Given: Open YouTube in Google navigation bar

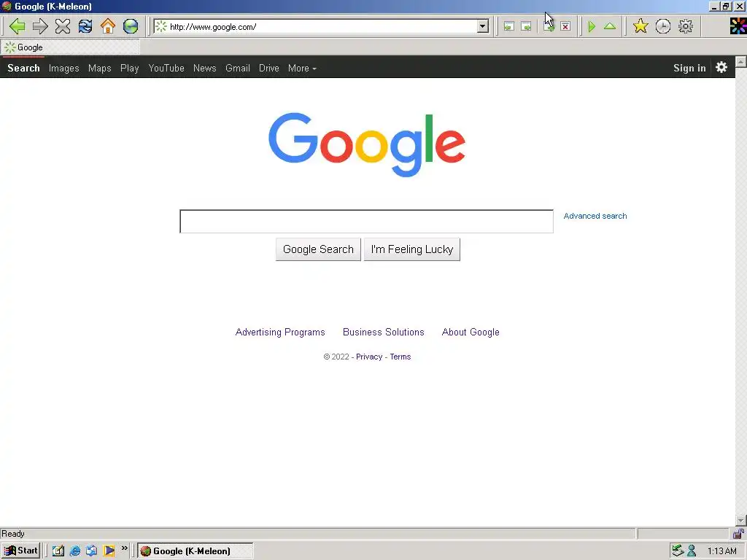Looking at the screenshot, I should [x=166, y=68].
